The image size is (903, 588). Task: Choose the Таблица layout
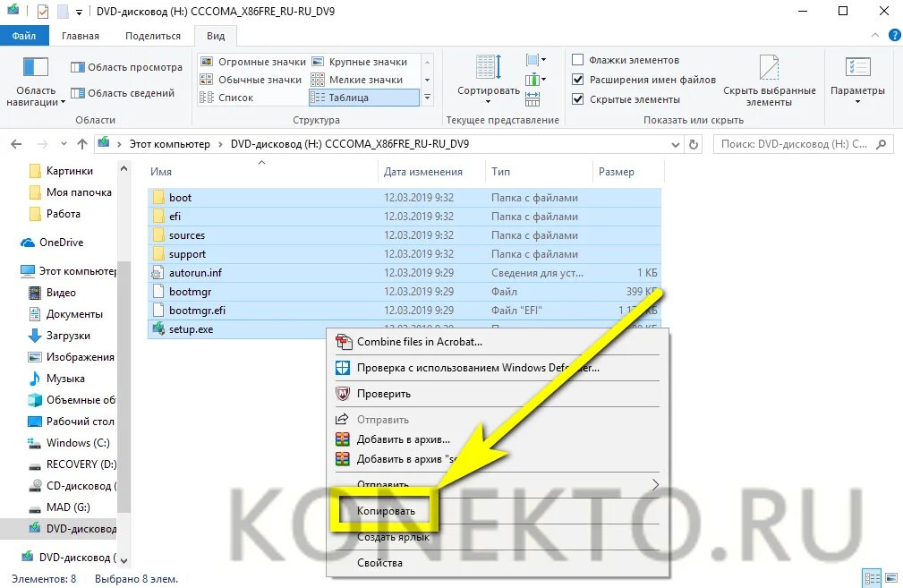[364, 98]
